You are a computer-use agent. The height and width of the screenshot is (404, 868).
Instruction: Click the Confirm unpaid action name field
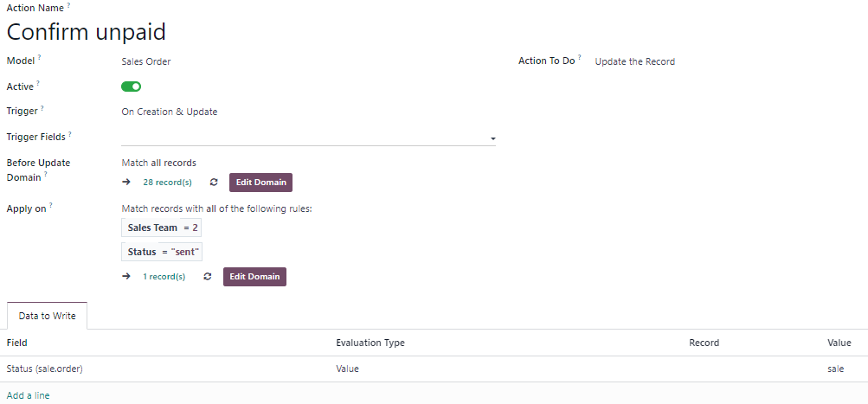pyautogui.click(x=87, y=32)
